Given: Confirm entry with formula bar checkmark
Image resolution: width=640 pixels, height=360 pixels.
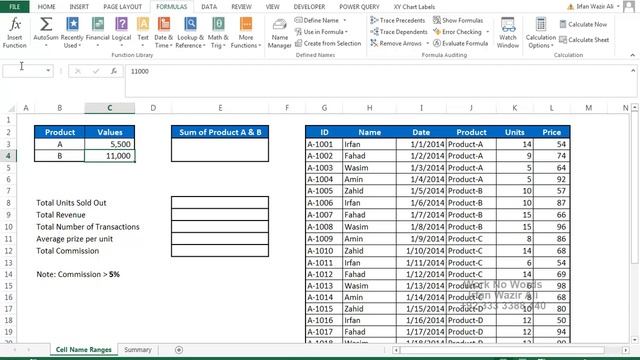Looking at the screenshot, I should [x=96, y=71].
